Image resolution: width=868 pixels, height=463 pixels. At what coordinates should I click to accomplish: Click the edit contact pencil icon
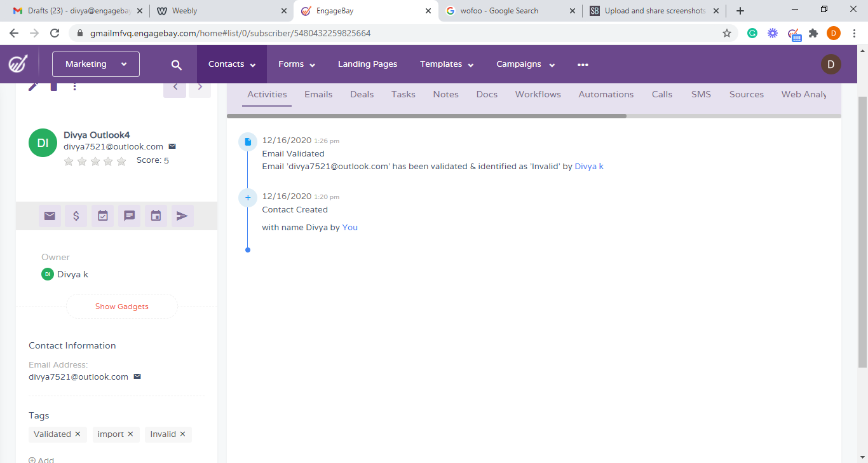click(33, 86)
